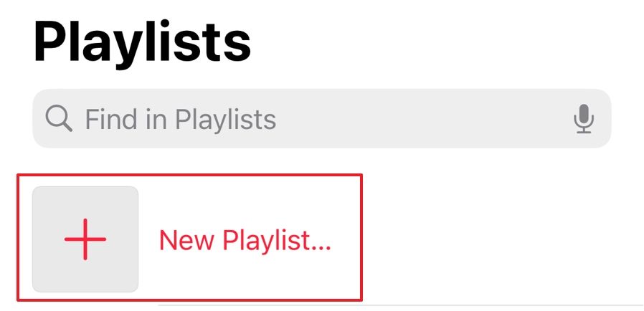Hit the add playlist plus icon
Image resolution: width=644 pixels, height=311 pixels.
tap(85, 239)
